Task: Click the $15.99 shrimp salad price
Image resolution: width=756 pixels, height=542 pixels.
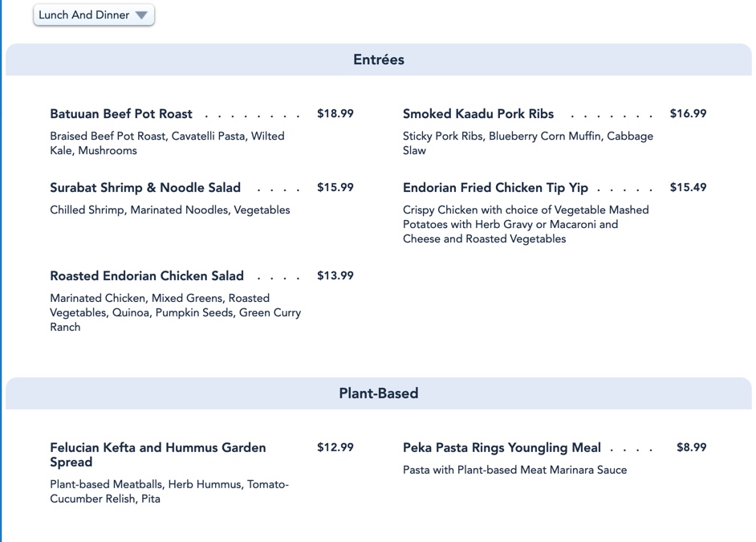Action: click(335, 188)
